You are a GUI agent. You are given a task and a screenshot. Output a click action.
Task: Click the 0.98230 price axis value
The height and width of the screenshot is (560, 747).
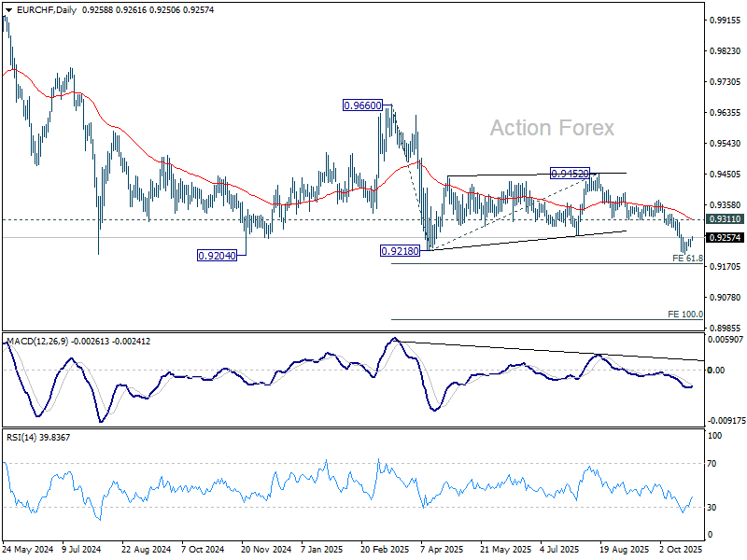point(726,51)
